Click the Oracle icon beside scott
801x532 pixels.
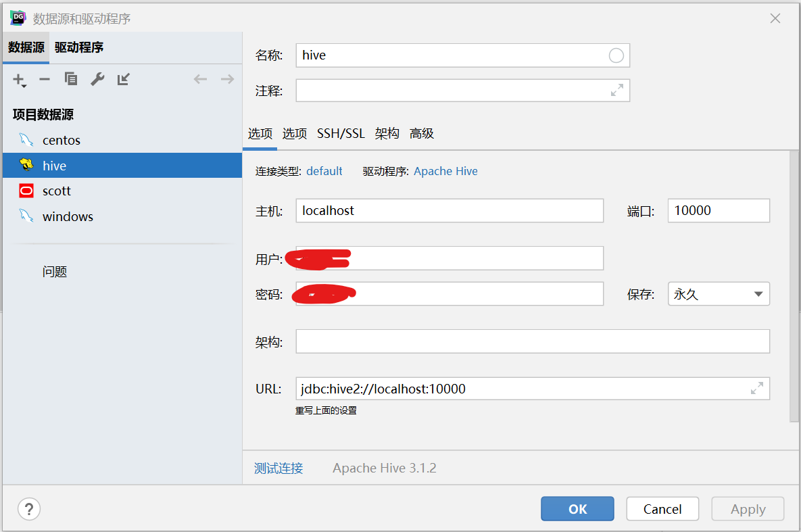(26, 191)
